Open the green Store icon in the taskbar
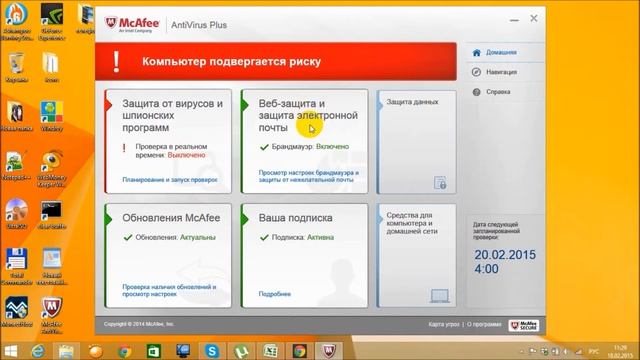The width and height of the screenshot is (640, 360). 153,351
